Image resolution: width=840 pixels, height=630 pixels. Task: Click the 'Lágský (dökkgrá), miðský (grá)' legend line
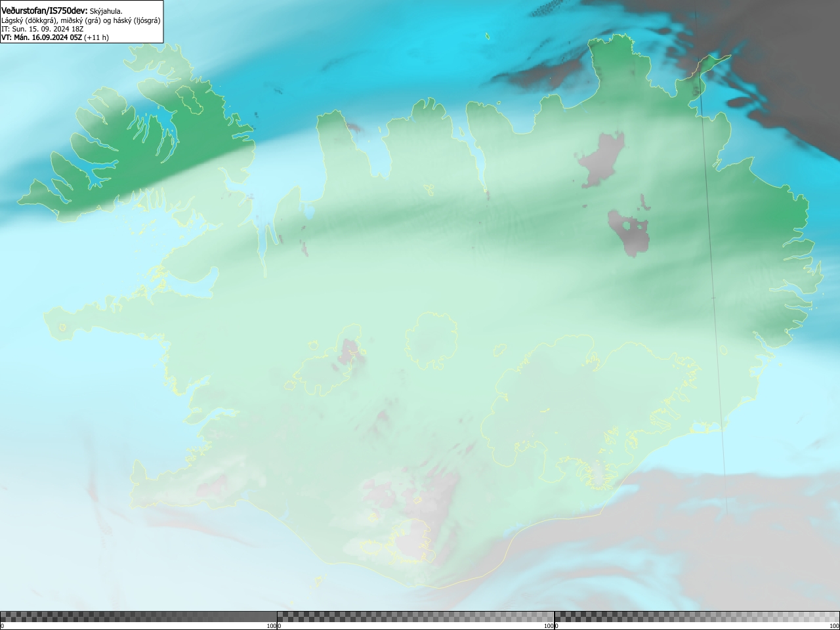(81, 20)
